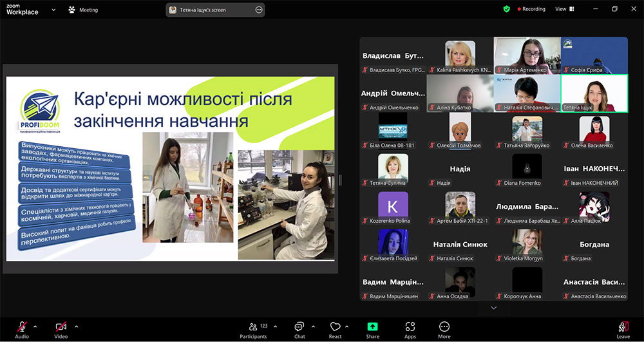Open video options caret next to Video

click(x=77, y=327)
